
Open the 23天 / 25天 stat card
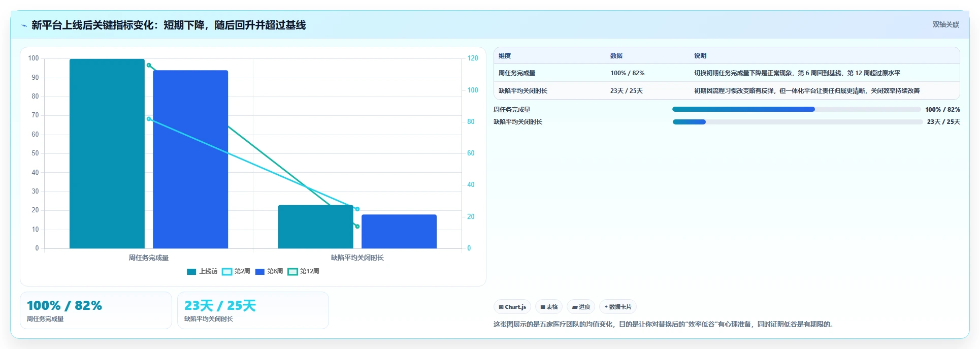click(x=253, y=310)
